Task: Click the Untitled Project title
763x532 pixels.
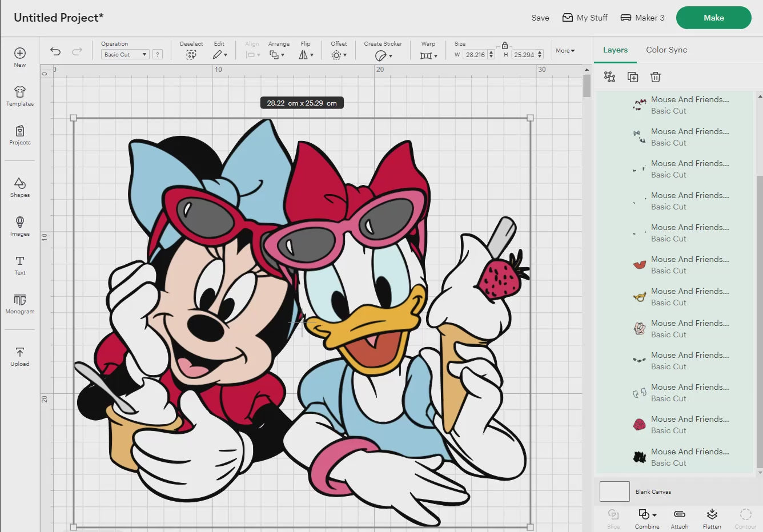Action: [58, 18]
